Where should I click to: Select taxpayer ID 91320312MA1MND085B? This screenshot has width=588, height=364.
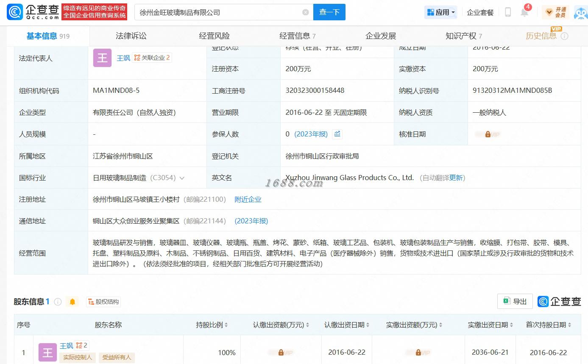(513, 90)
